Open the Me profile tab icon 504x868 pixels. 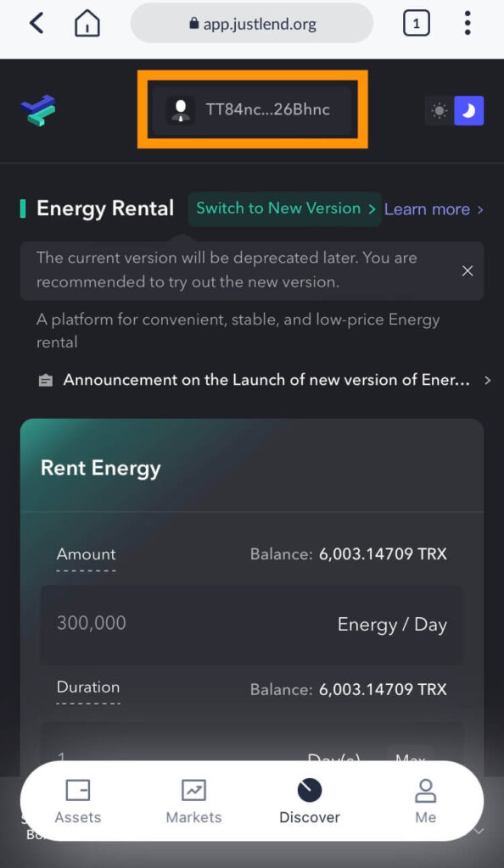pyautogui.click(x=425, y=791)
